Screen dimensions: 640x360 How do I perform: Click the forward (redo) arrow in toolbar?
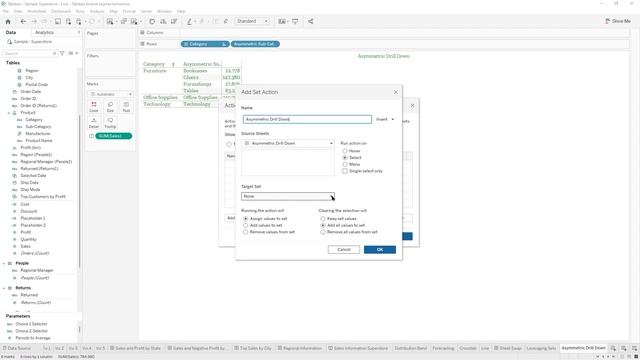(x=34, y=21)
